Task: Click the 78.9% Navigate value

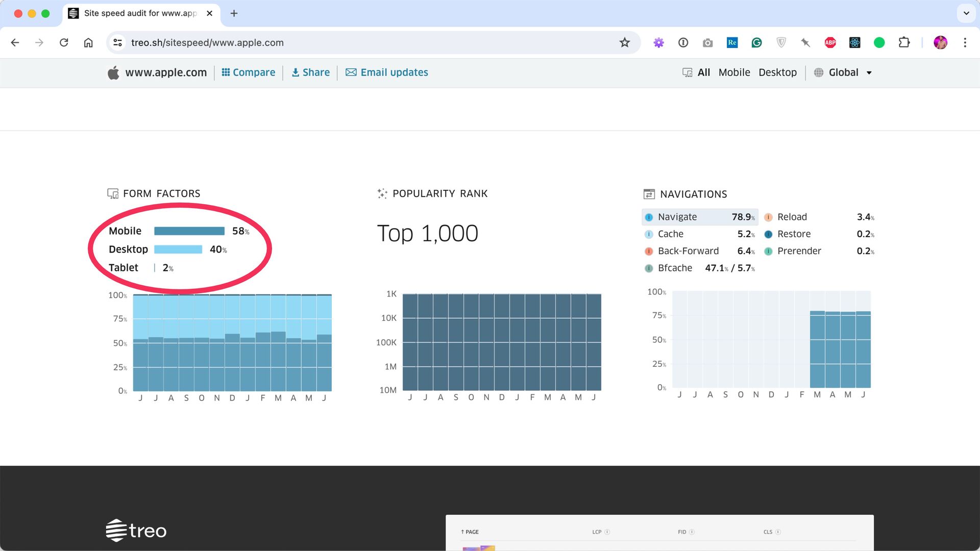Action: click(743, 217)
